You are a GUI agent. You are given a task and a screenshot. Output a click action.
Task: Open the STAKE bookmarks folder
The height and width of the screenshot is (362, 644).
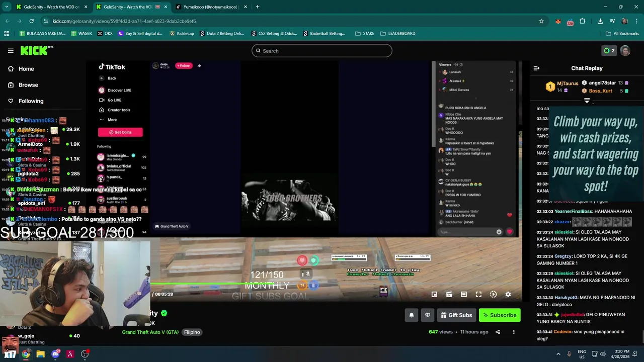point(365,34)
